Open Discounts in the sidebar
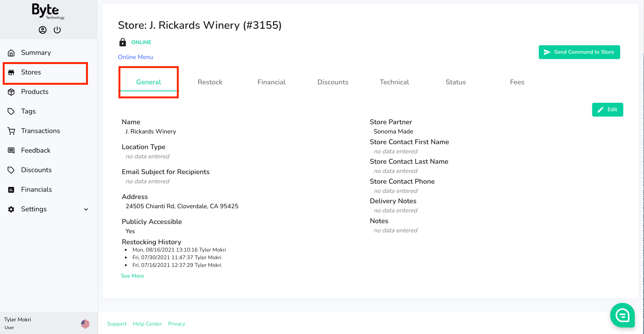This screenshot has width=644, height=334. coord(36,170)
